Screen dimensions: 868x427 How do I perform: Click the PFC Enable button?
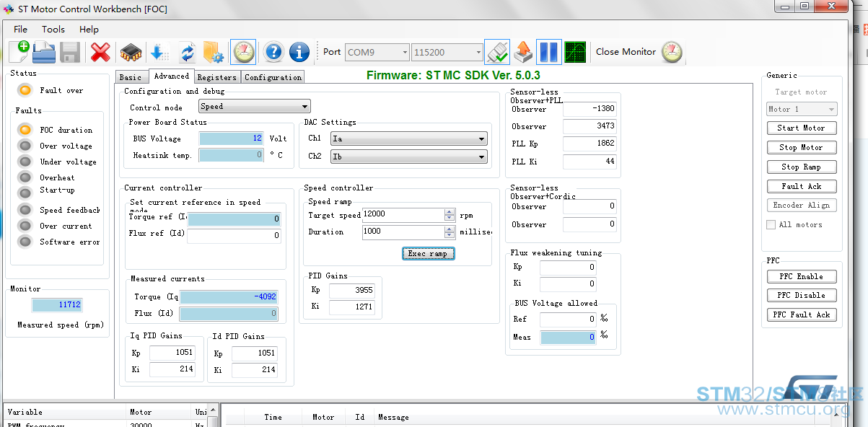(x=802, y=276)
